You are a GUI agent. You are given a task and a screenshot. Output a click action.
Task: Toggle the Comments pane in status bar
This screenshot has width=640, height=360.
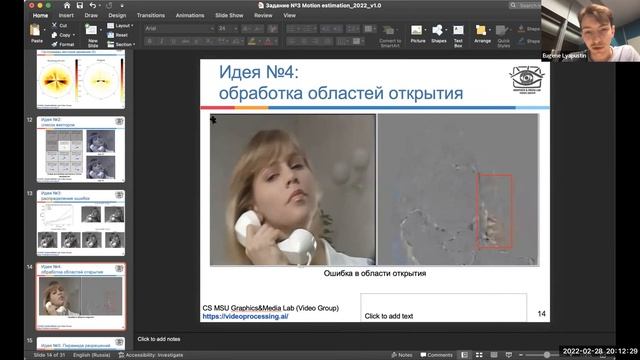[x=436, y=355]
